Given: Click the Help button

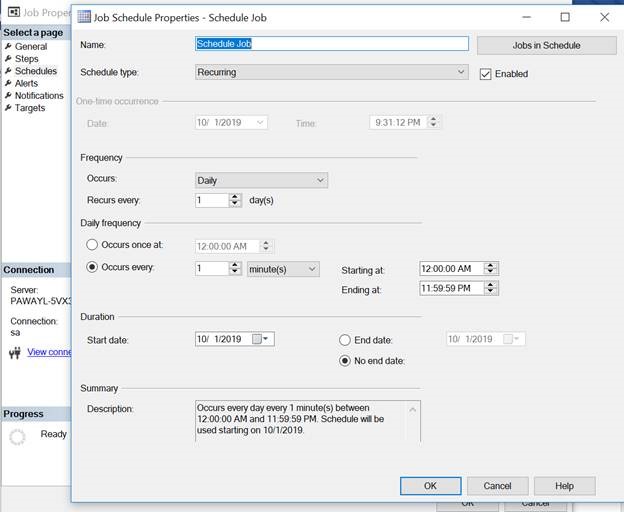Looking at the screenshot, I should coord(564,485).
